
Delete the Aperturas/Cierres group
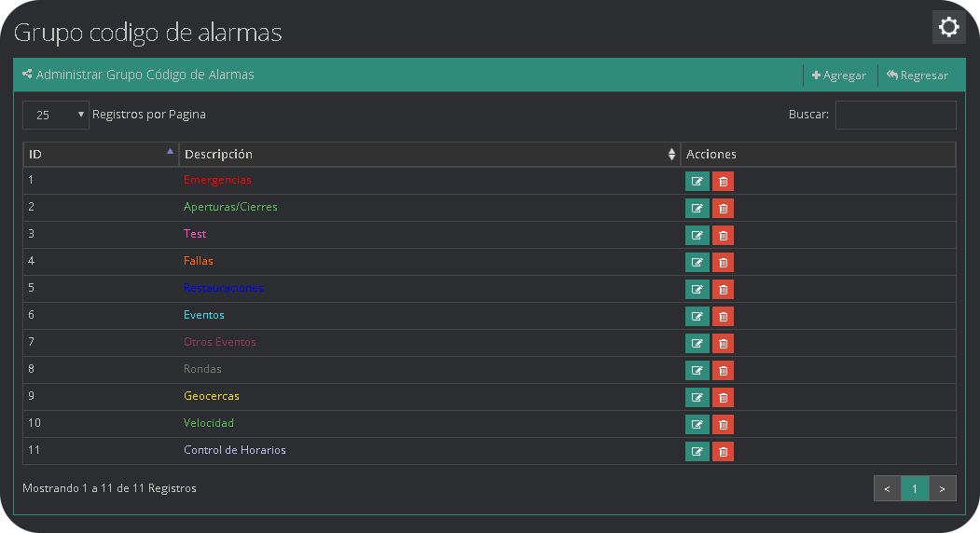(x=723, y=209)
